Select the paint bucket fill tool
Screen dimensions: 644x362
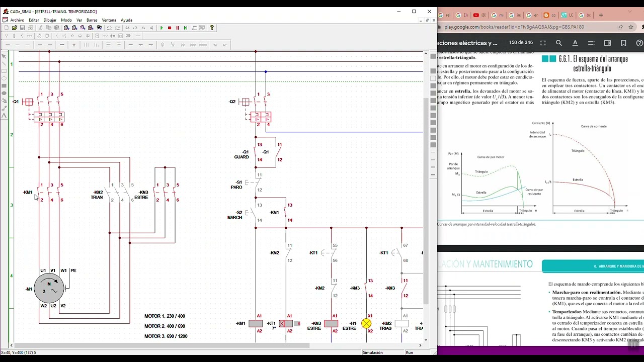coord(5,101)
